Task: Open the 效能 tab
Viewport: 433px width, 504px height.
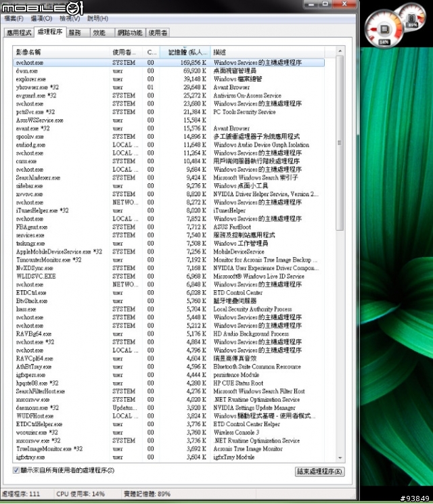Action: pos(102,32)
